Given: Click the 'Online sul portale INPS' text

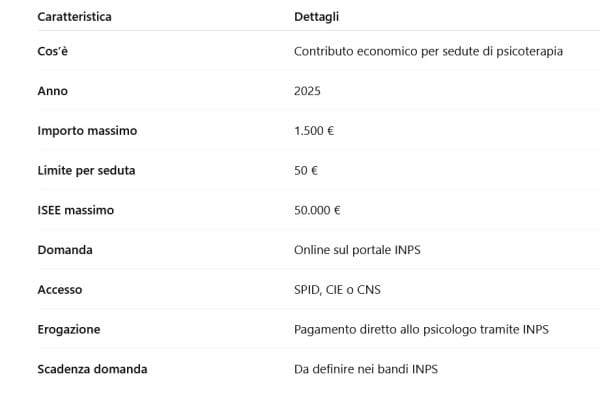Looking at the screenshot, I should (357, 250).
